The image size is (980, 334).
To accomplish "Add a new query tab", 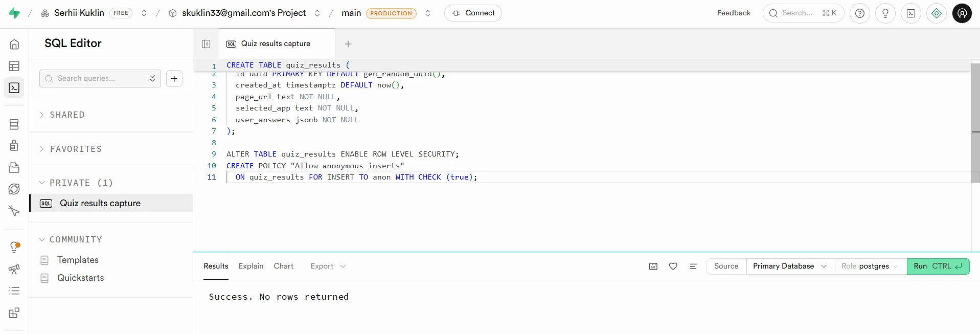I will [x=348, y=44].
